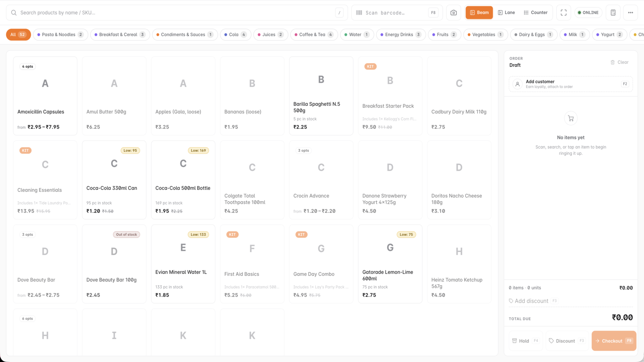This screenshot has width=644, height=362.
Task: Click the F8 shortcut badge
Action: pyautogui.click(x=433, y=12)
